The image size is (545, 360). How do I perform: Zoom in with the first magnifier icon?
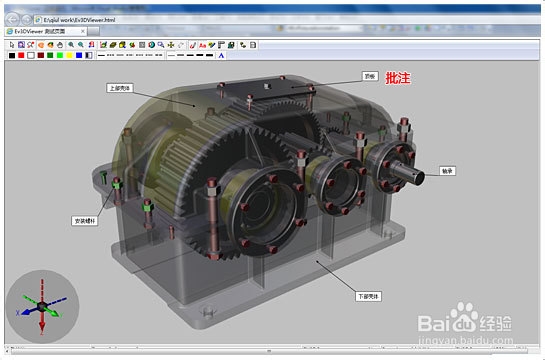pyautogui.click(x=71, y=45)
